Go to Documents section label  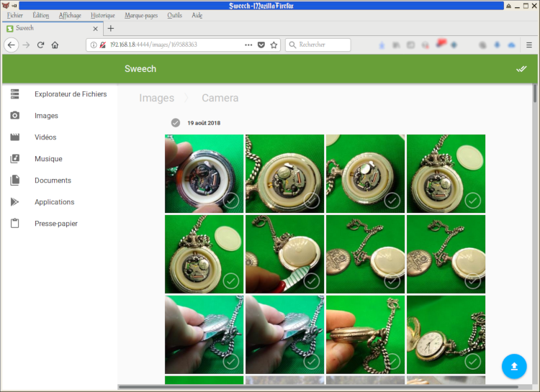coord(53,181)
